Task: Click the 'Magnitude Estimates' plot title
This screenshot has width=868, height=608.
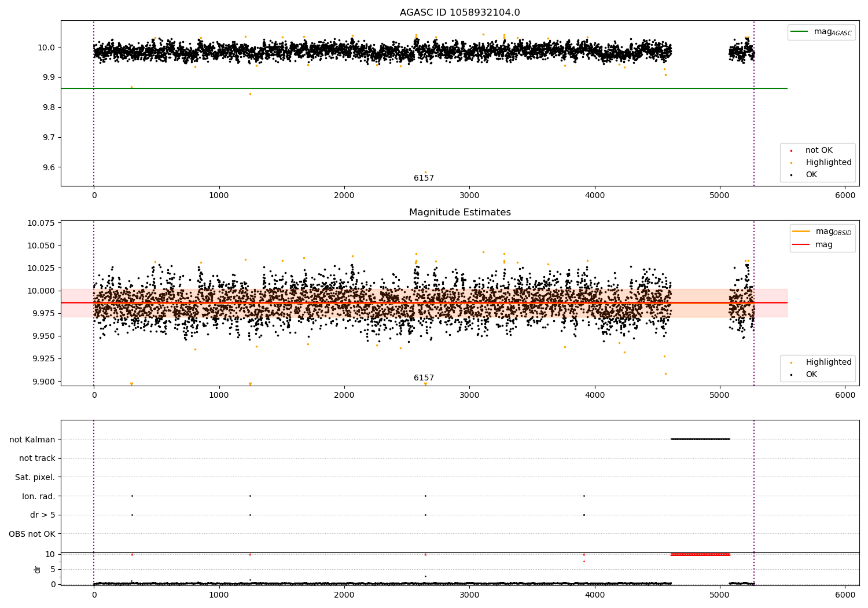Action: pos(459,213)
